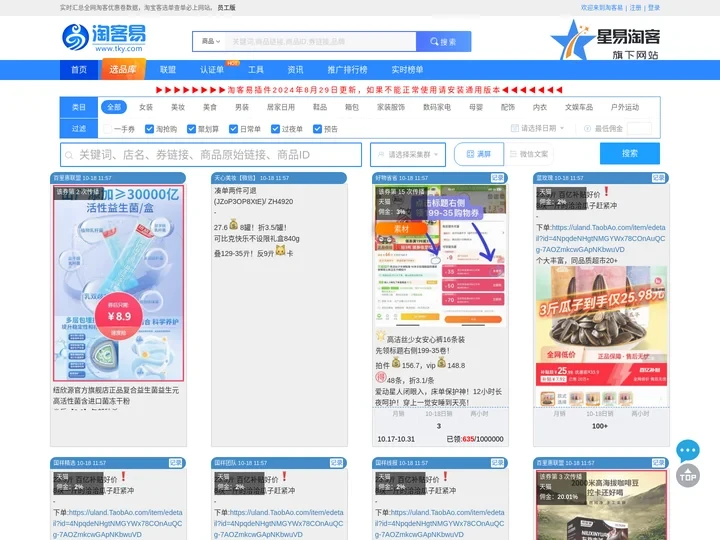Open Taobao link in 国祥精选 card
720x540 pixels.
click(x=118, y=523)
